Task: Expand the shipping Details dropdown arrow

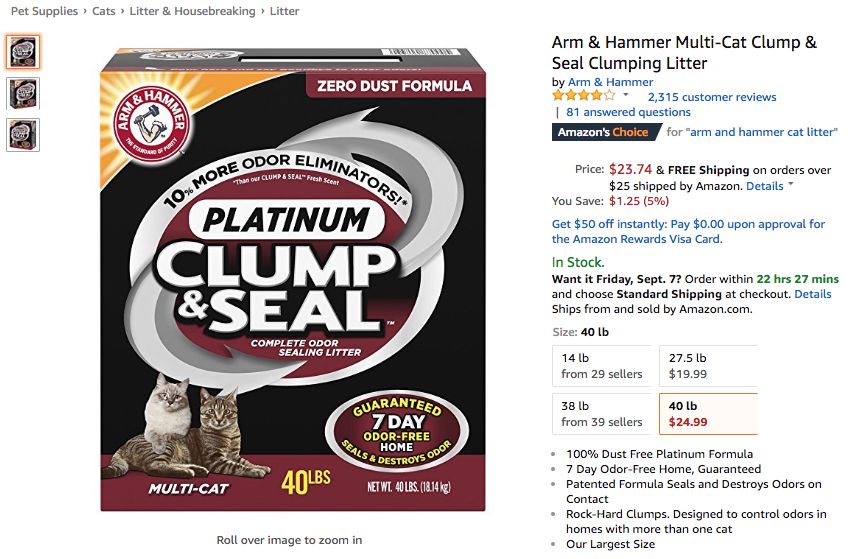Action: [x=790, y=184]
